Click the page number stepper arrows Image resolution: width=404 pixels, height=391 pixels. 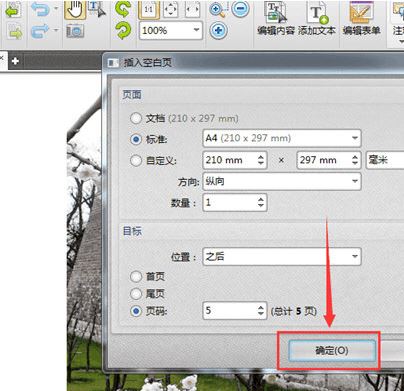[x=261, y=311]
